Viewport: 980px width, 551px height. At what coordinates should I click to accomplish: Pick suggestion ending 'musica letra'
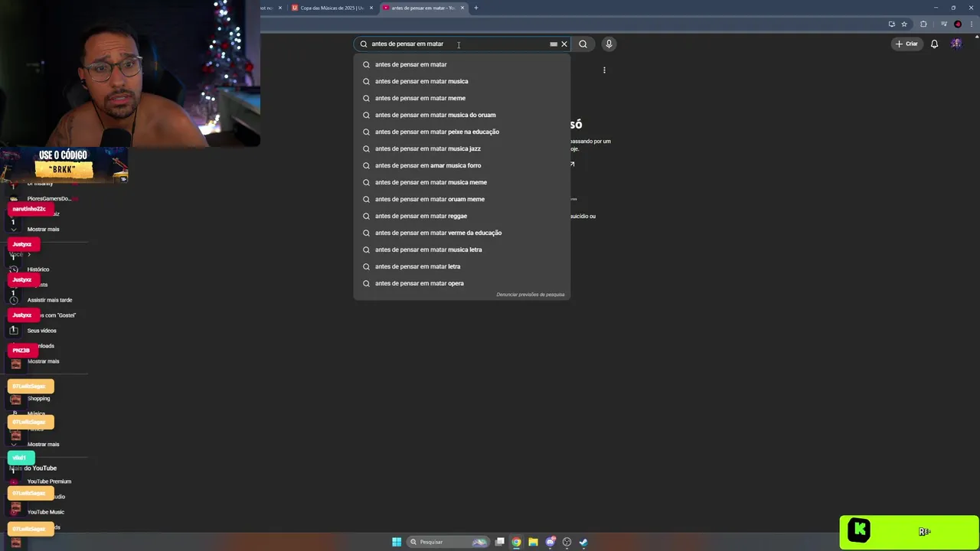click(x=462, y=249)
